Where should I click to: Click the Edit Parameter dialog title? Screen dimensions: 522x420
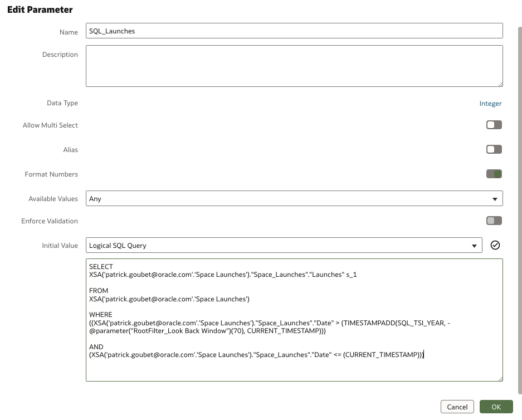tap(40, 9)
